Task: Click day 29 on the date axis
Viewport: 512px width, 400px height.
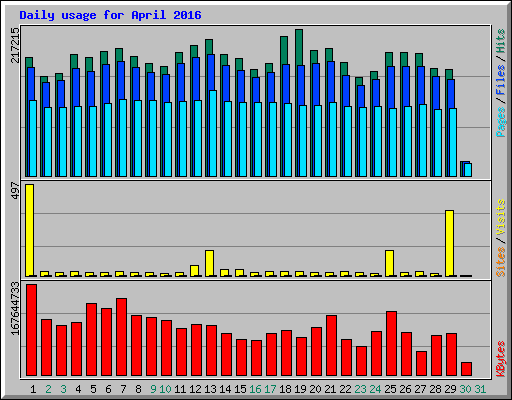Action: pyautogui.click(x=450, y=389)
